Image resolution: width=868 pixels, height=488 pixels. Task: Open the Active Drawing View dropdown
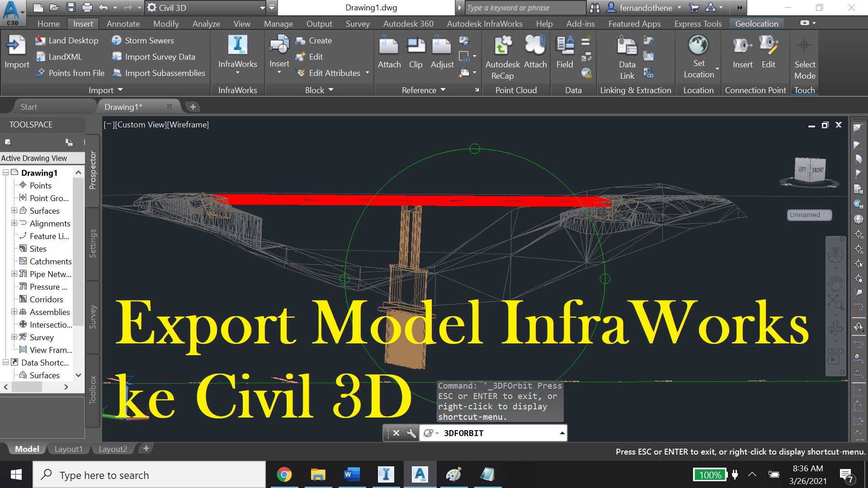(42, 158)
